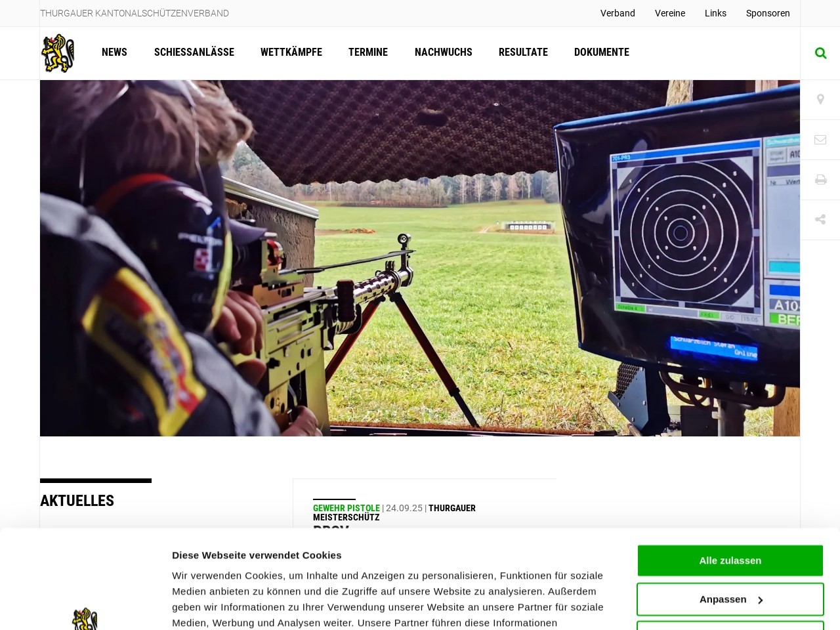Viewport: 840px width, 630px height.
Task: Select Dokumente in main navigation
Action: 601,52
